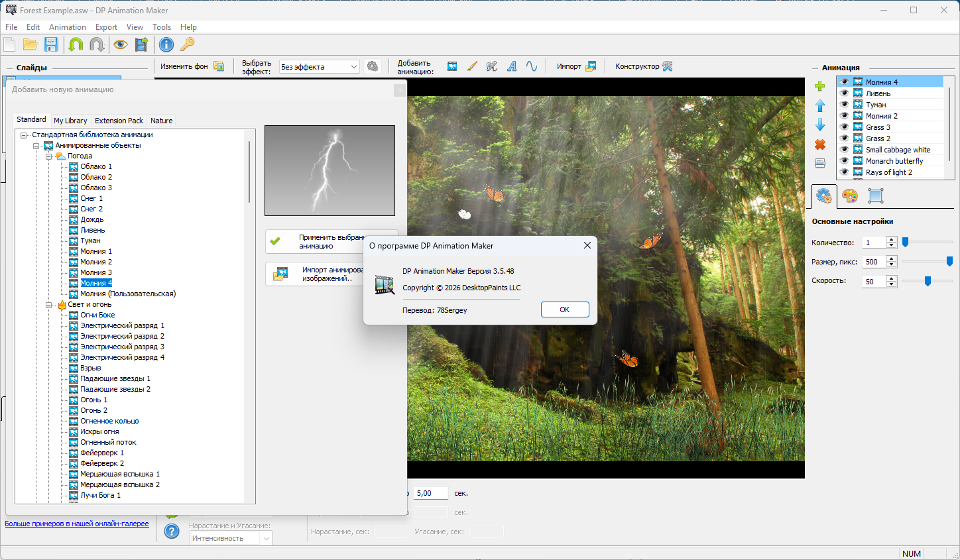
Task: Delete selected animation with red X
Action: pyautogui.click(x=820, y=144)
